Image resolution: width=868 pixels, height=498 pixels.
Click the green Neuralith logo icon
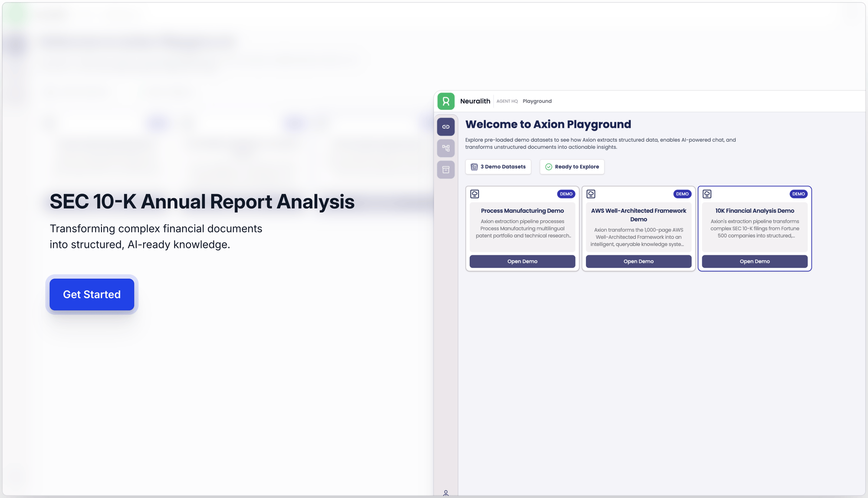click(x=446, y=101)
